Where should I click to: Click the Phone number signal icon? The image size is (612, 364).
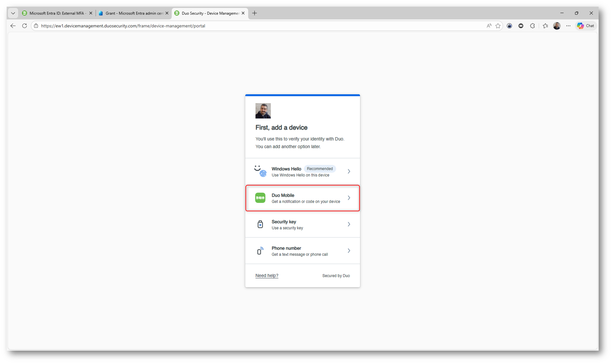coord(260,251)
